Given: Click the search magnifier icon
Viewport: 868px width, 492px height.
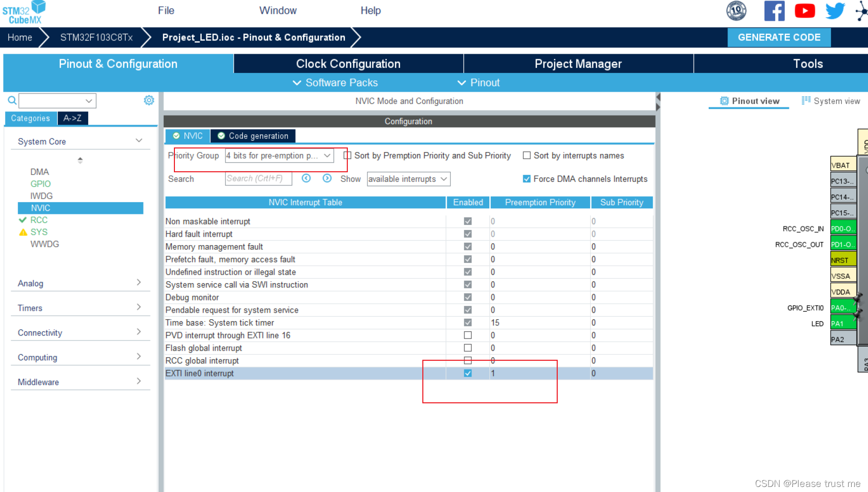Looking at the screenshot, I should tap(12, 100).
